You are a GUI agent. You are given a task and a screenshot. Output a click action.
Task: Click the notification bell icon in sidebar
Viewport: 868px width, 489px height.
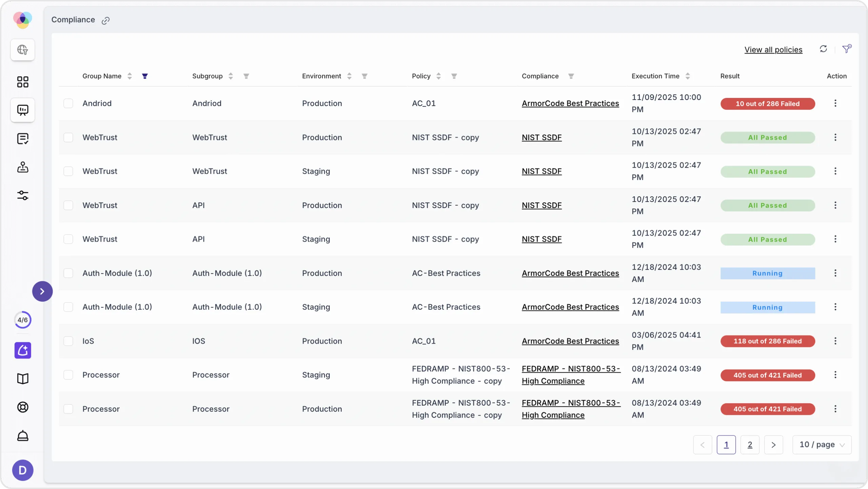(x=22, y=436)
